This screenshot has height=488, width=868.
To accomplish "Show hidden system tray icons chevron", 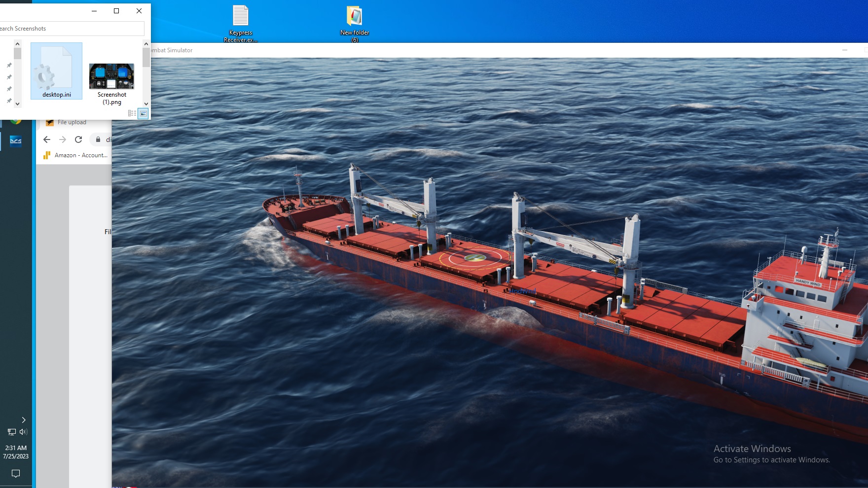I will (x=23, y=420).
